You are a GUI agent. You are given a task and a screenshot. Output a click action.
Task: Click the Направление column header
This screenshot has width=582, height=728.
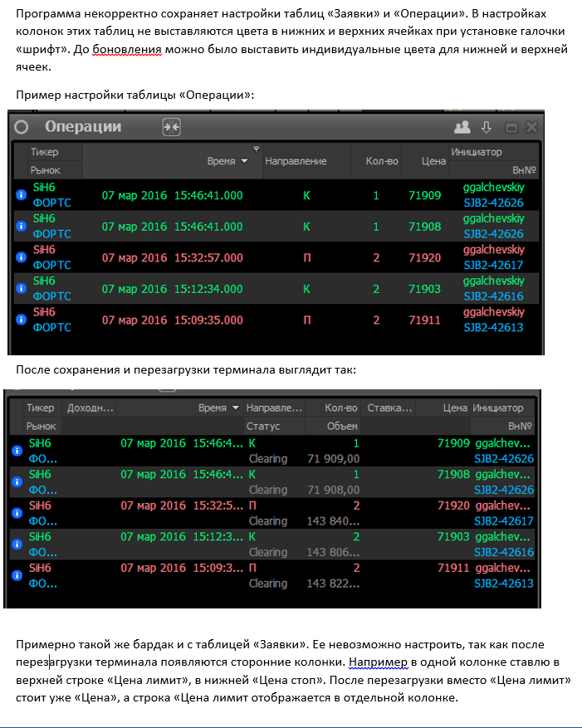tap(296, 161)
